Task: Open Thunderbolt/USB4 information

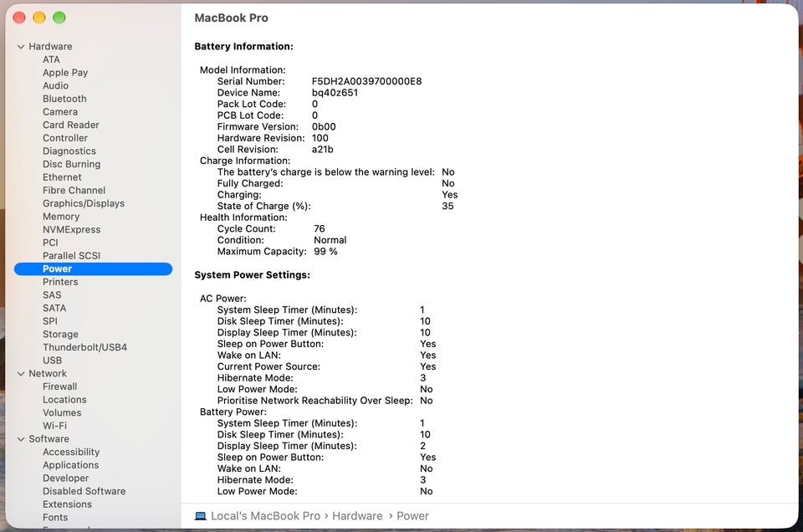Action: 84,347
